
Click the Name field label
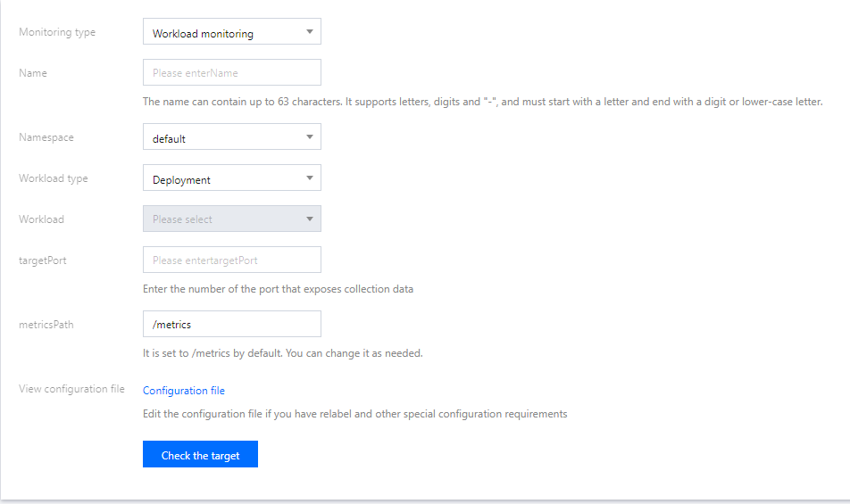(x=33, y=72)
